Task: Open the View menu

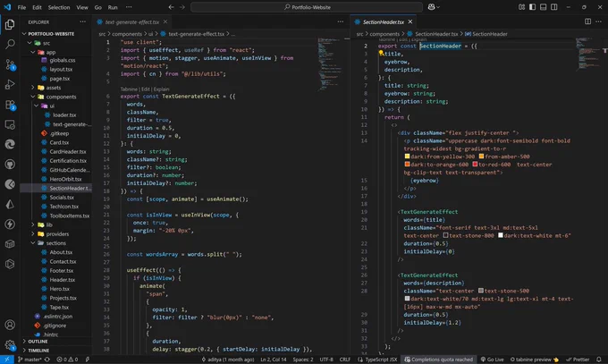Action: [82, 7]
